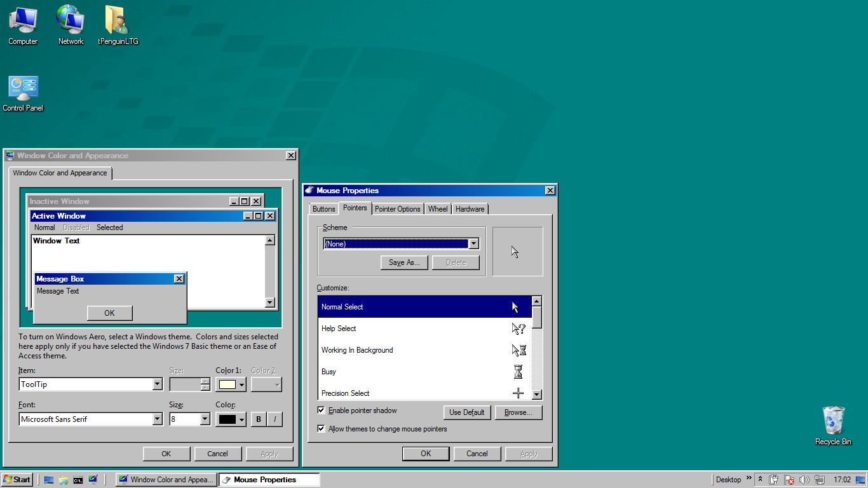This screenshot has height=488, width=868.
Task: Launch Command Prompt from quick launch
Action: tap(78, 480)
